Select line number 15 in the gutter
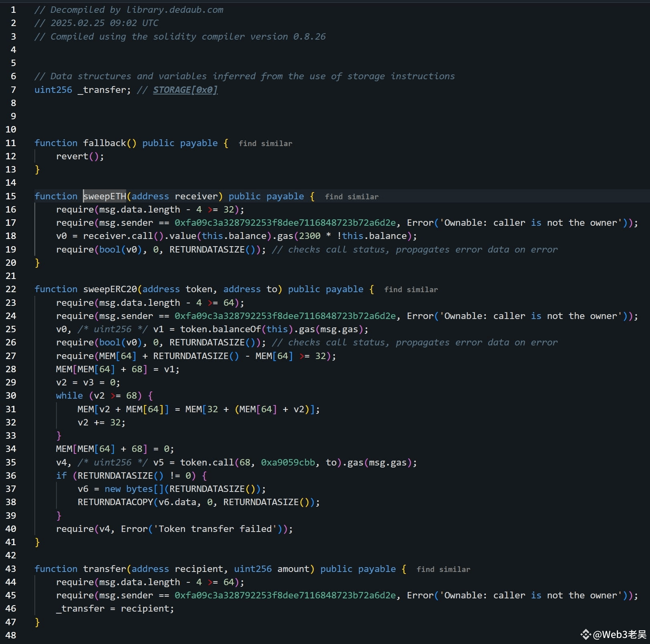The width and height of the screenshot is (650, 644). 11,196
